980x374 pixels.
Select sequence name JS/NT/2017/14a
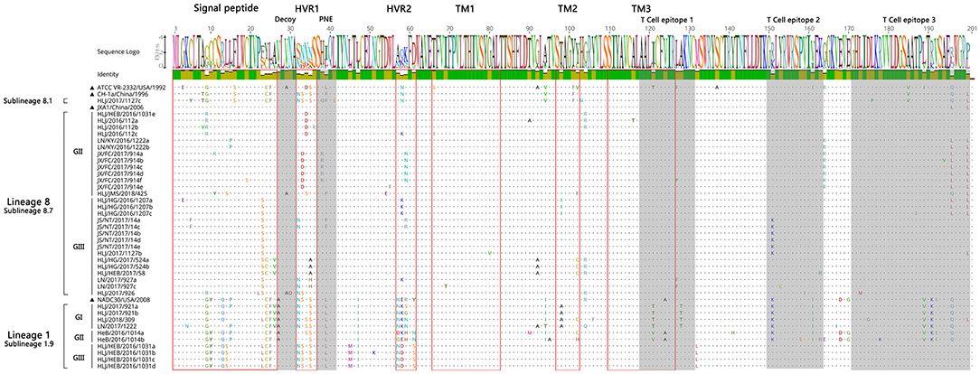point(118,220)
